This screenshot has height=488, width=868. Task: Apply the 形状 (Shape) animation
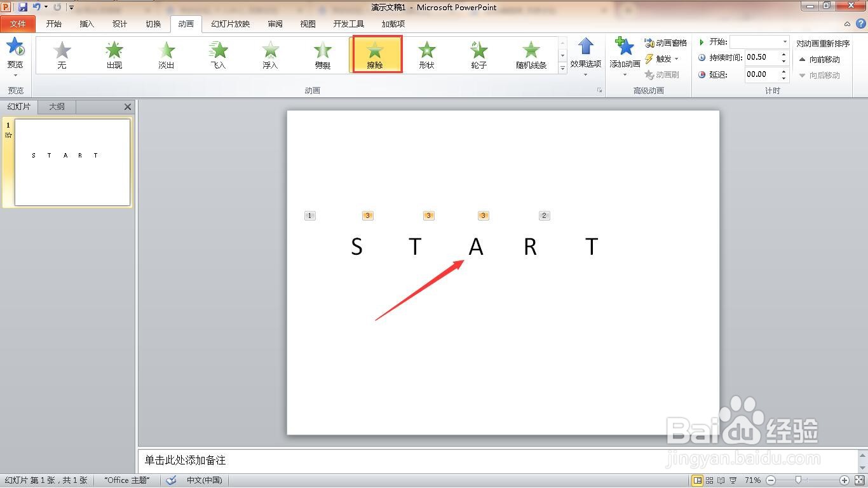coord(427,55)
